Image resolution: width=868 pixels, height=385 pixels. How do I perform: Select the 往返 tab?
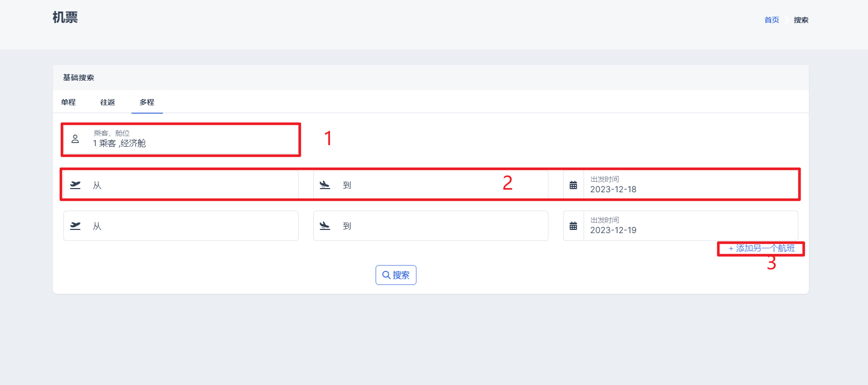click(x=108, y=102)
